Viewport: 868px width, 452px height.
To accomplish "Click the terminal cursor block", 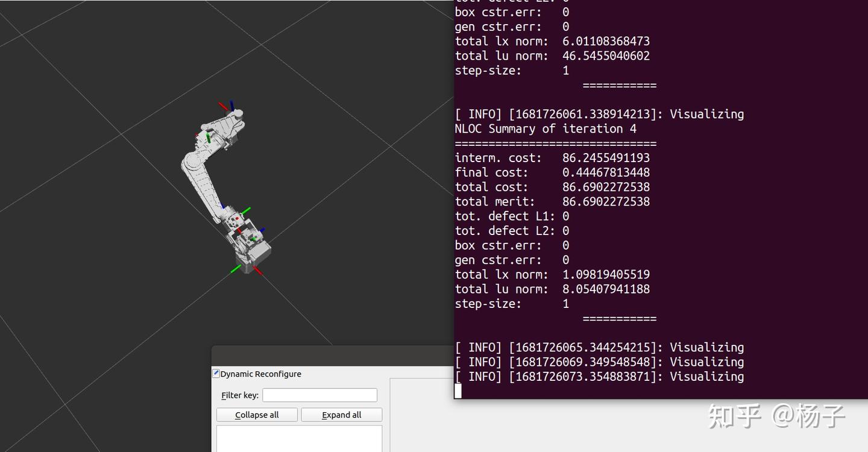I will click(x=458, y=391).
